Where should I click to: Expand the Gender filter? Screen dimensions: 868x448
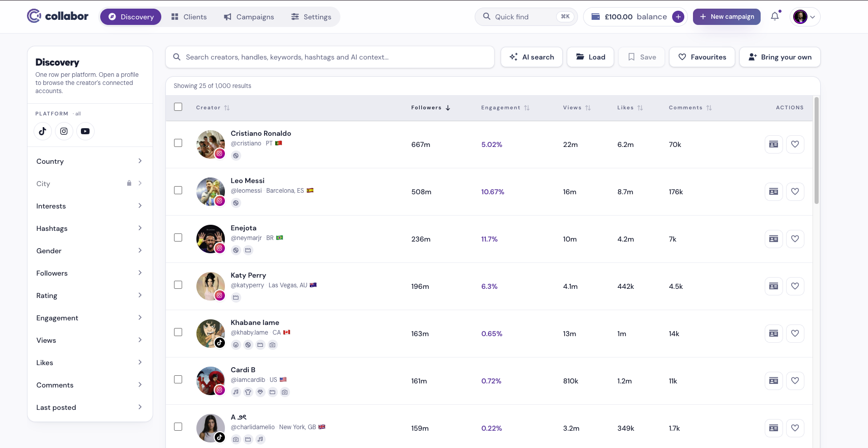click(90, 251)
